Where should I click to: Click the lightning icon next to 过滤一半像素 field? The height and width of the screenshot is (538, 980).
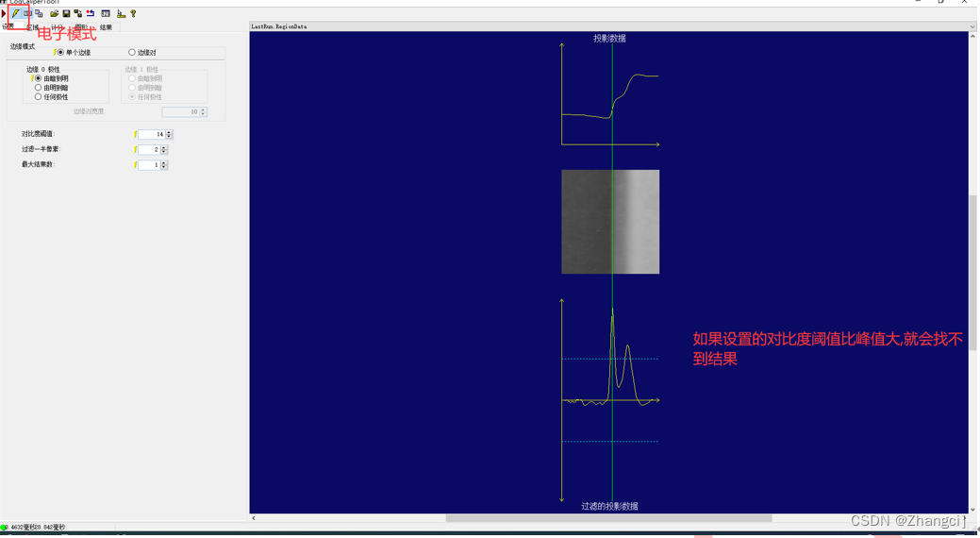[135, 149]
